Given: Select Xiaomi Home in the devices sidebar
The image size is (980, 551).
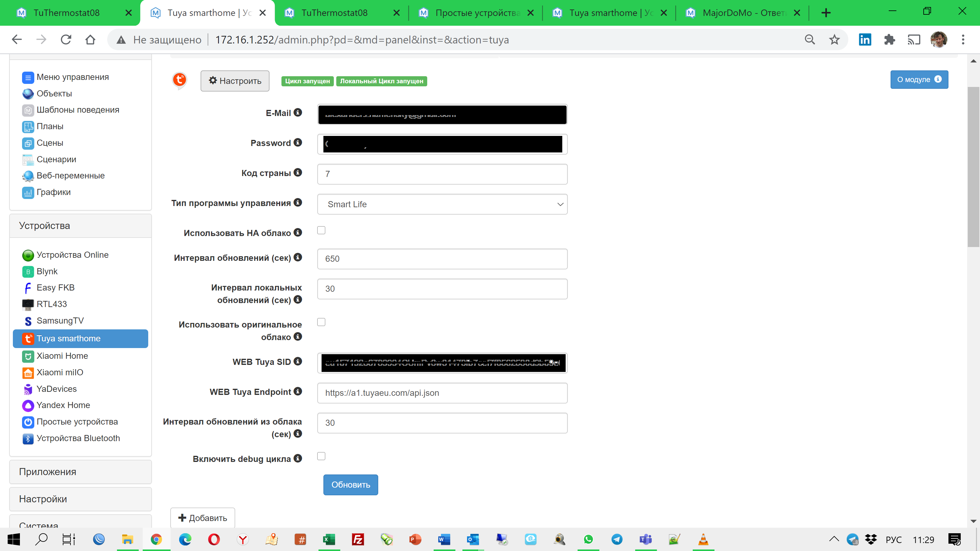Looking at the screenshot, I should click(x=62, y=356).
